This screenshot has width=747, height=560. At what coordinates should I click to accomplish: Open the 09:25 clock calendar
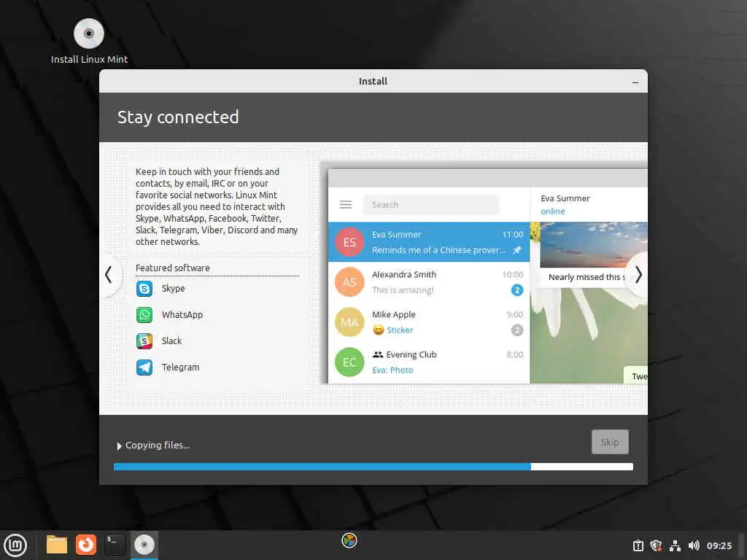click(719, 545)
